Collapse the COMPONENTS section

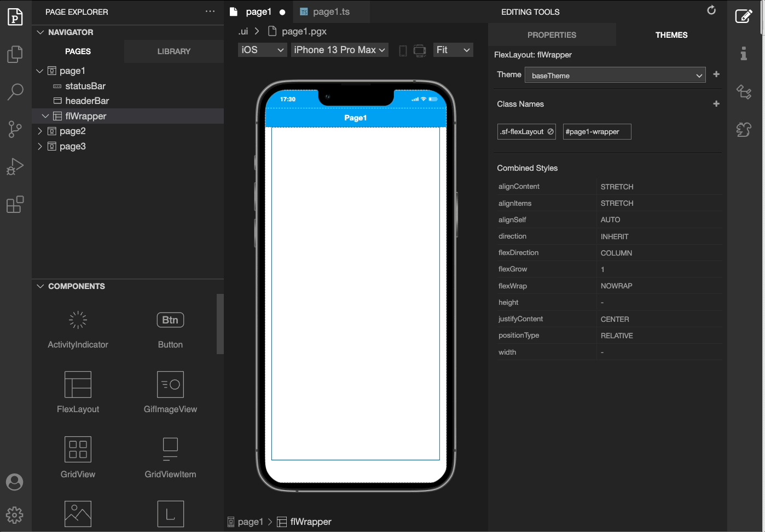click(40, 286)
